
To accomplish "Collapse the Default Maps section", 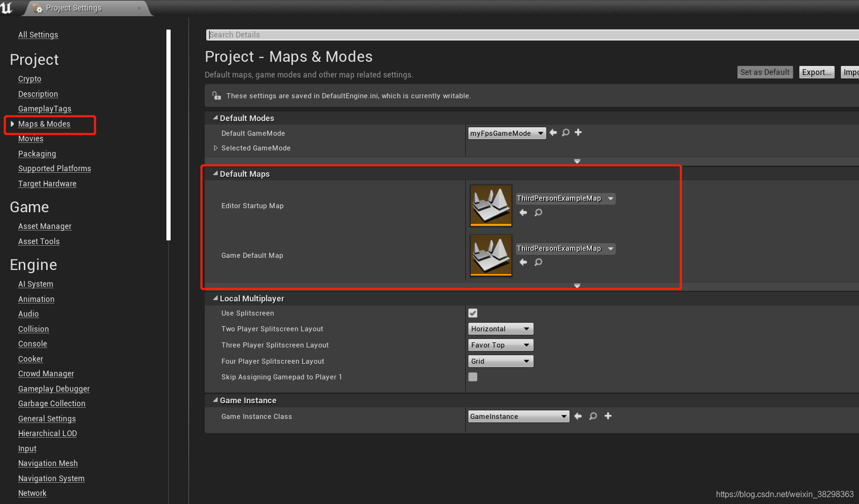I will [215, 173].
